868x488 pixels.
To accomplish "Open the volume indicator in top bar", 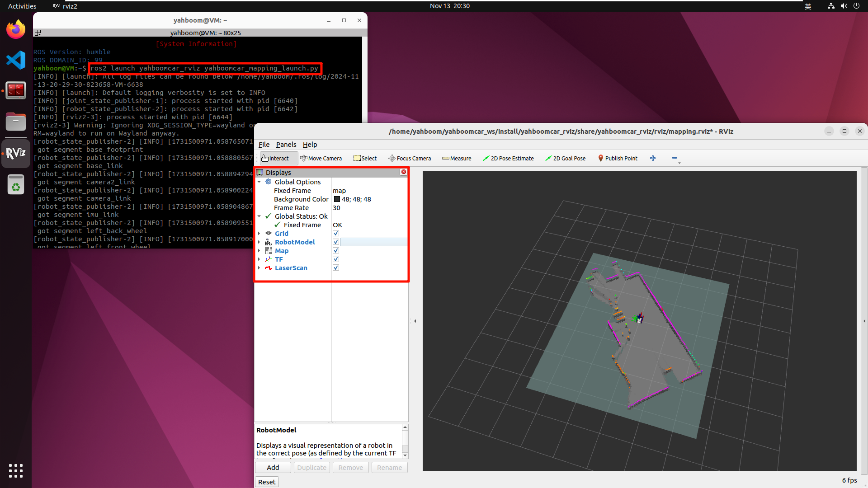I will (844, 6).
